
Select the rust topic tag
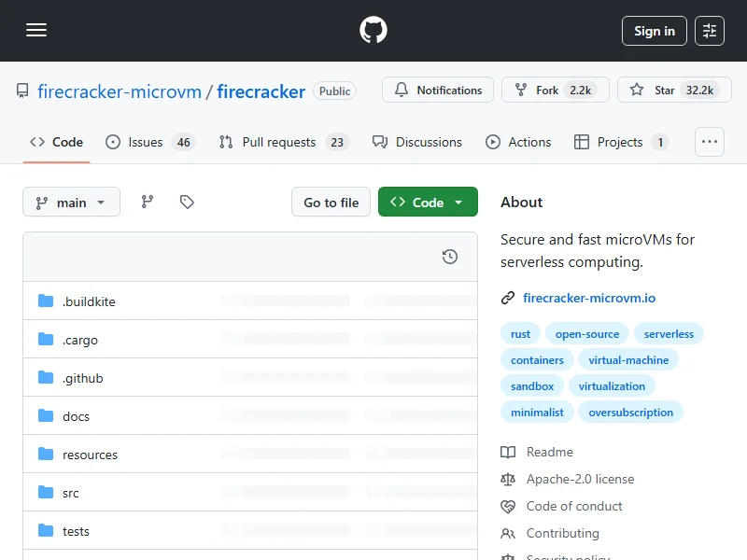click(x=520, y=334)
